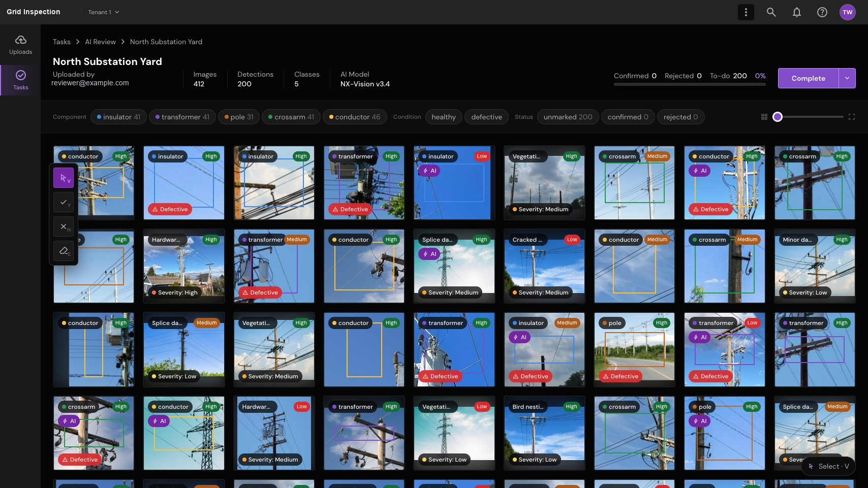Click the NX-Vision v3.4 model label
Image resolution: width=868 pixels, height=488 pixels.
click(x=365, y=84)
